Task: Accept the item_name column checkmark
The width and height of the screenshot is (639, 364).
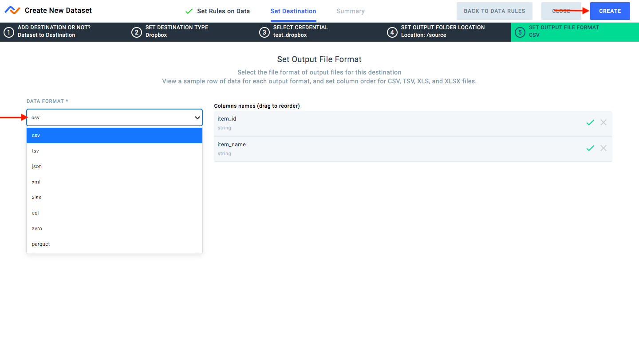Action: (x=590, y=149)
